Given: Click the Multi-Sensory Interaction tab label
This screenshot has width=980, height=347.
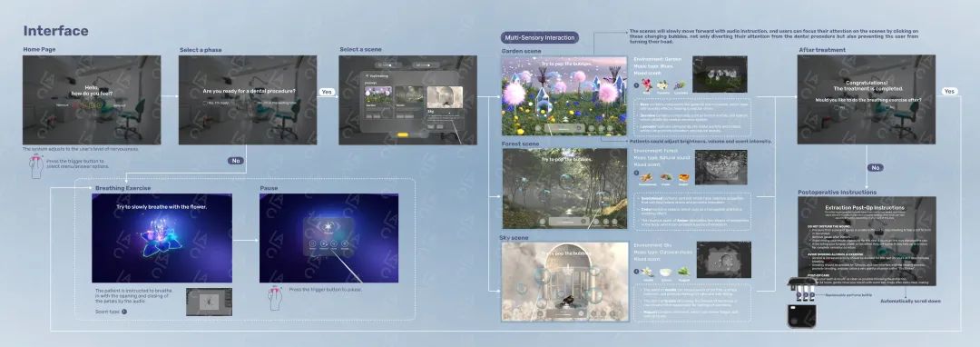Looking at the screenshot, I should coord(540,37).
